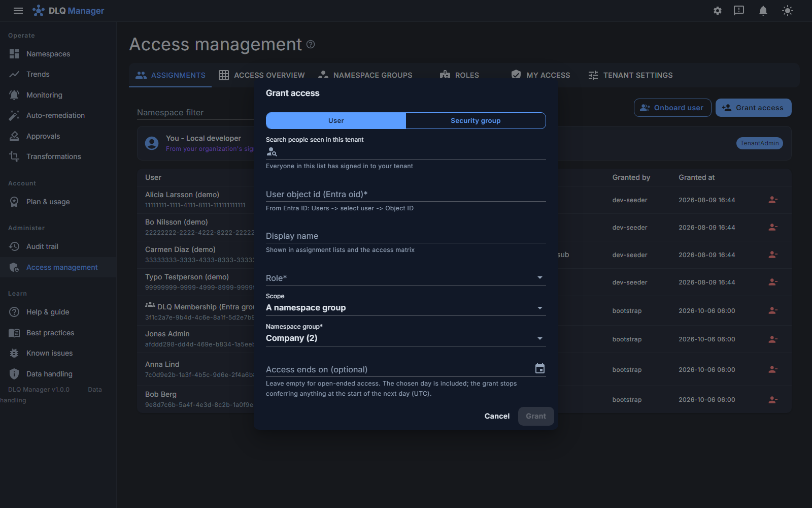Open the feedback message icon
812x508 pixels.
coord(739,11)
